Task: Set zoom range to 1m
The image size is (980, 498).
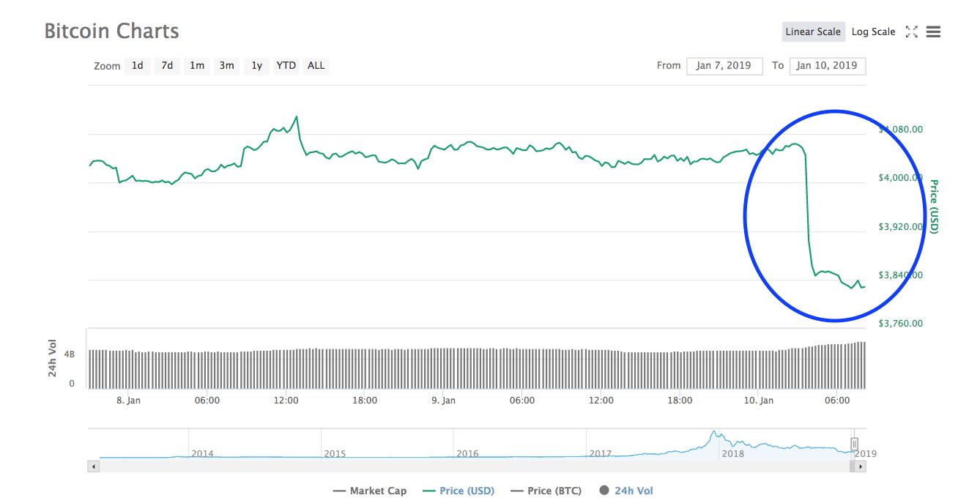Action: click(197, 66)
